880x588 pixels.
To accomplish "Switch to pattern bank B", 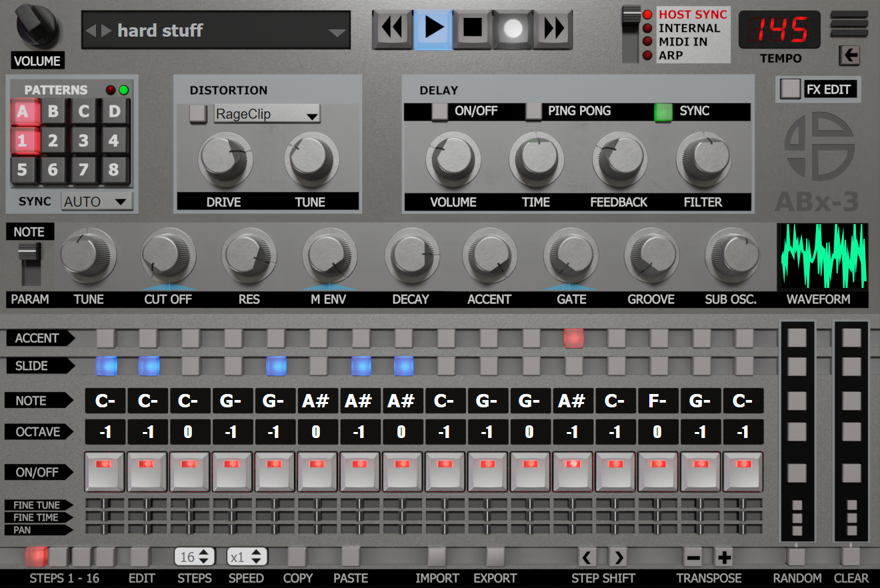I will tap(52, 111).
